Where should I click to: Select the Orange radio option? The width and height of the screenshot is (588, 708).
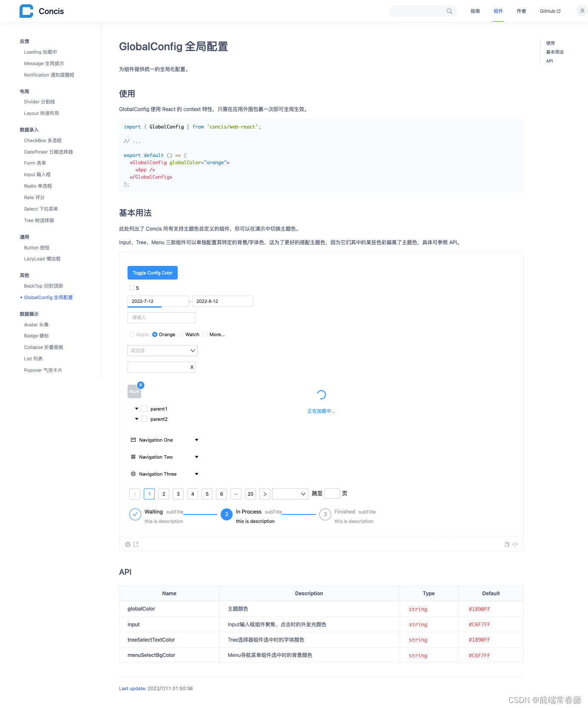155,334
